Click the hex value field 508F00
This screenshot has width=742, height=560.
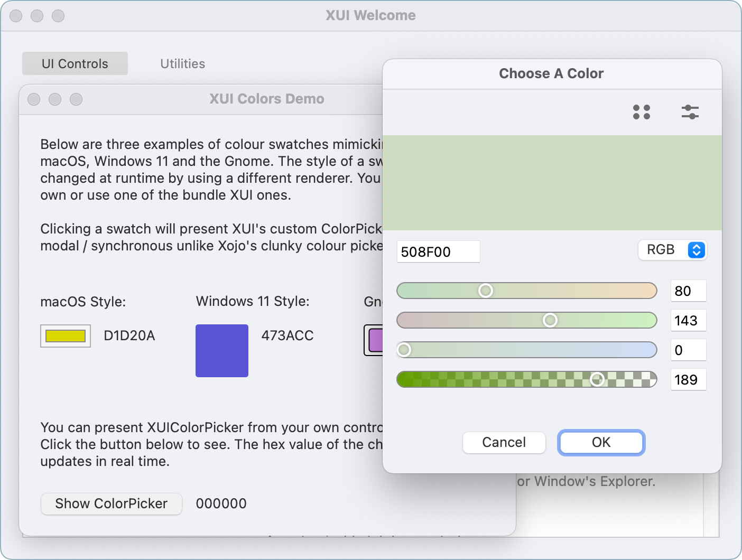pos(438,251)
